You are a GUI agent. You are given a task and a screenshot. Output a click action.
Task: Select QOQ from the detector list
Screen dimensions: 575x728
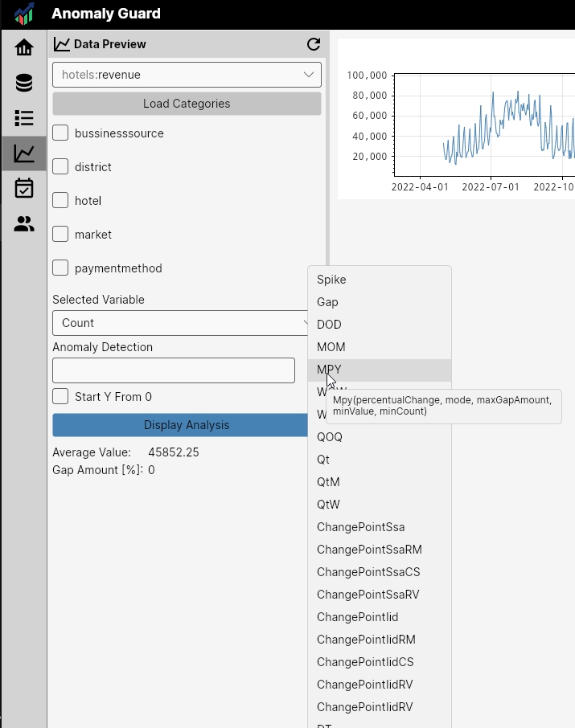pos(380,437)
